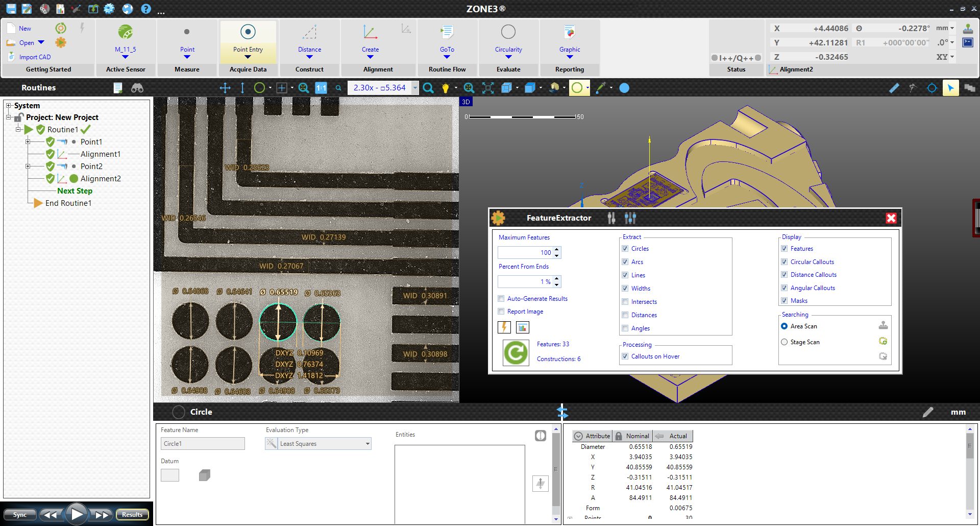Click the binoculars icon in the Routines panel
The height and width of the screenshot is (526, 980).
pyautogui.click(x=137, y=88)
